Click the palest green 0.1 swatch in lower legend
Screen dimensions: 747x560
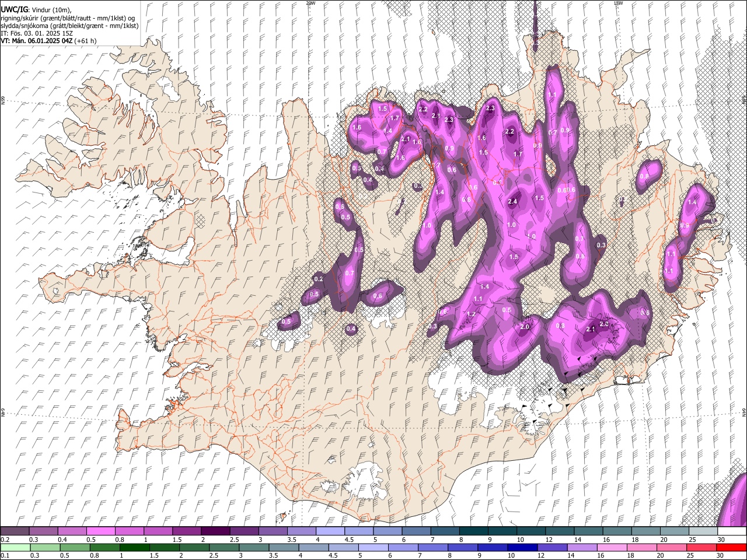(15, 547)
